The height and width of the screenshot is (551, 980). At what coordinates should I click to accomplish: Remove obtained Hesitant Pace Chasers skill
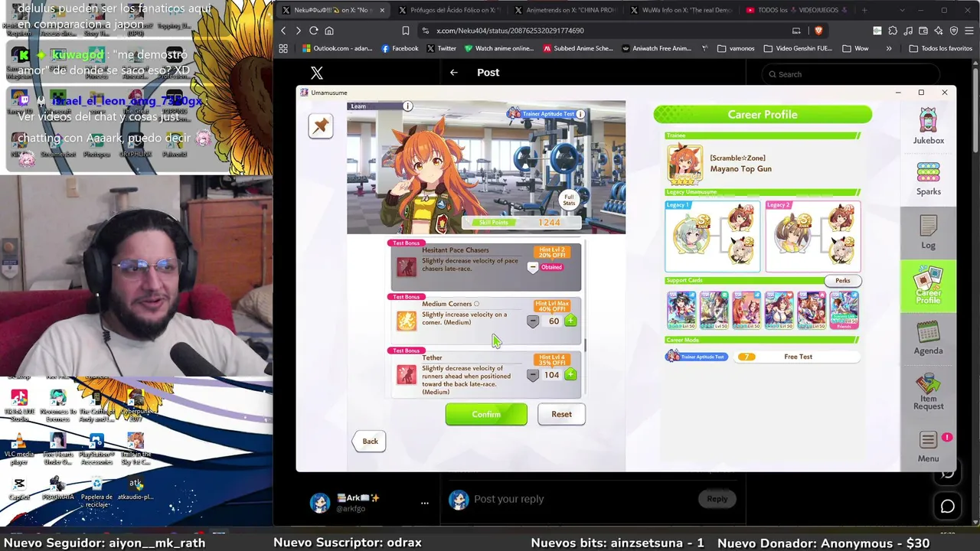[x=533, y=267]
